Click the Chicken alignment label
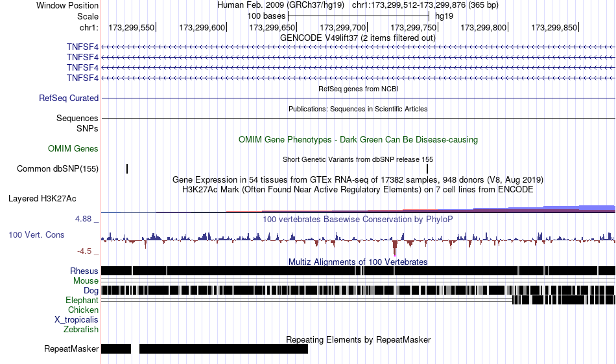The height and width of the screenshot is (364, 616). point(83,310)
